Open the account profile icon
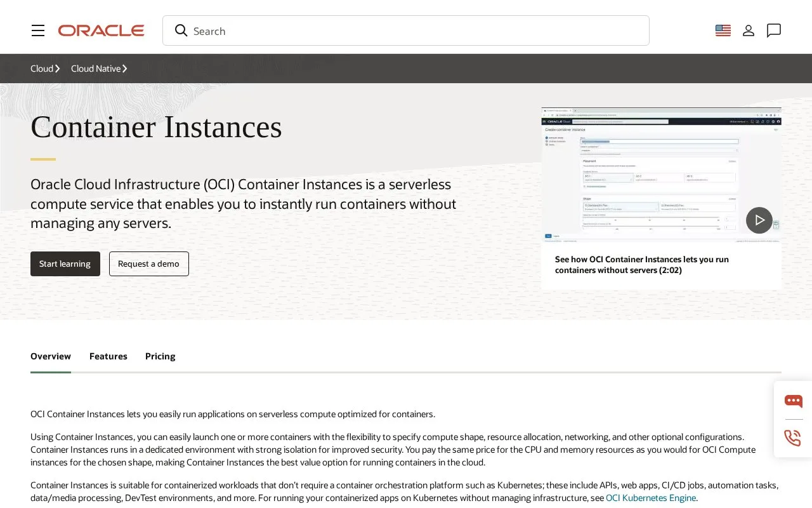 pos(749,30)
